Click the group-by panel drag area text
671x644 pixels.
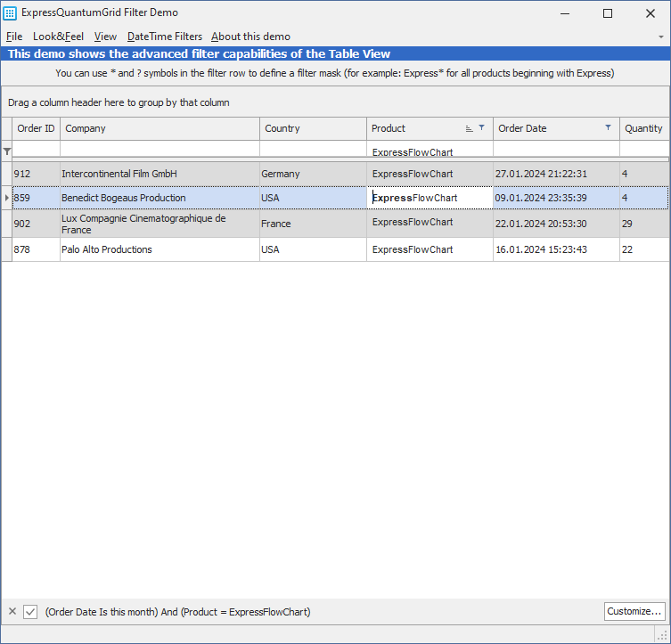tap(119, 102)
